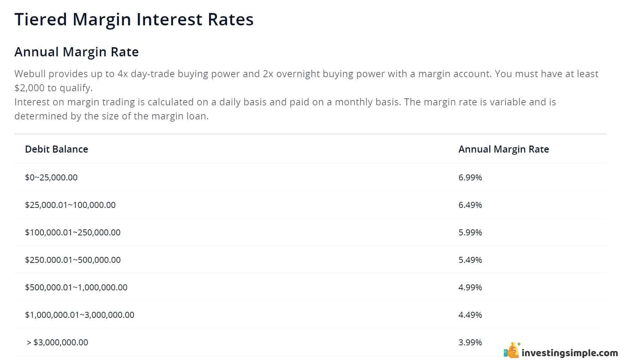
Task: Click the 5.99% rate value
Action: [470, 232]
